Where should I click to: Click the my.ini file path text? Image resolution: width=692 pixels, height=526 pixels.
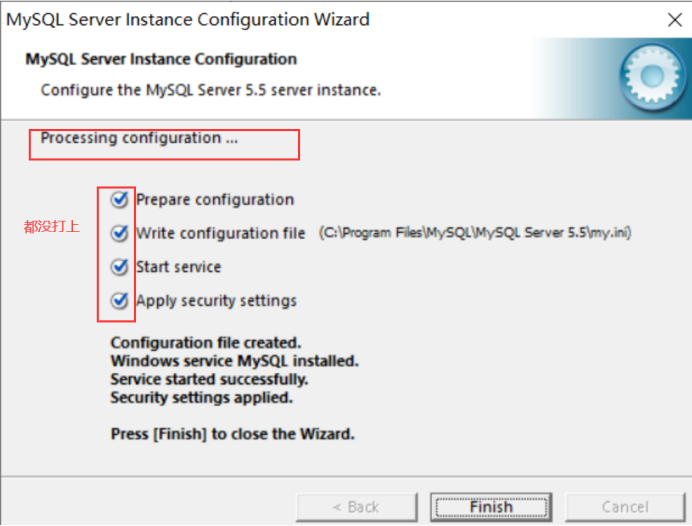point(475,233)
